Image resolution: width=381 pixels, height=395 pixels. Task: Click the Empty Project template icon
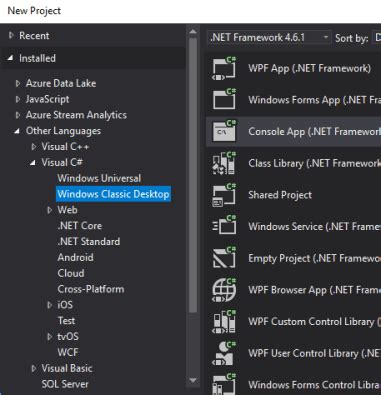click(x=224, y=258)
